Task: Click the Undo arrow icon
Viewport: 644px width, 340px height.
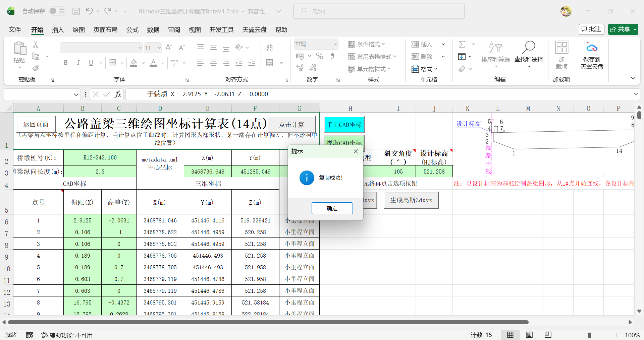Action: (89, 11)
